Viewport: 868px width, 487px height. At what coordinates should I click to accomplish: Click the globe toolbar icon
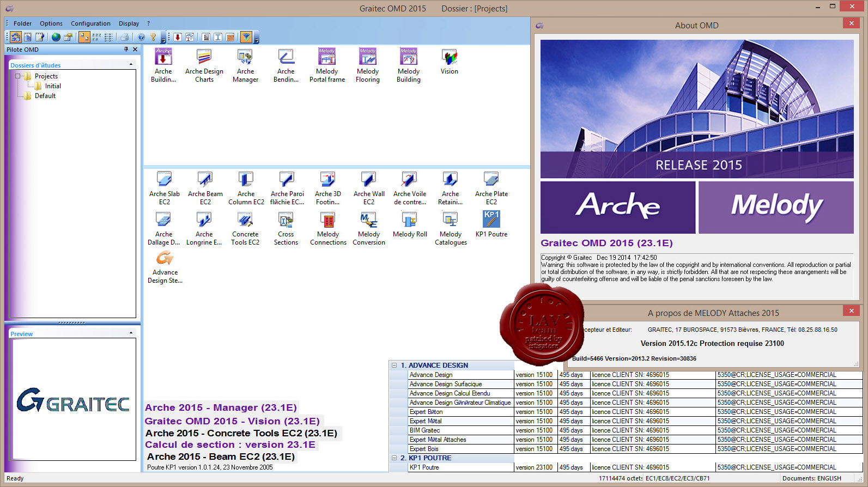click(56, 37)
